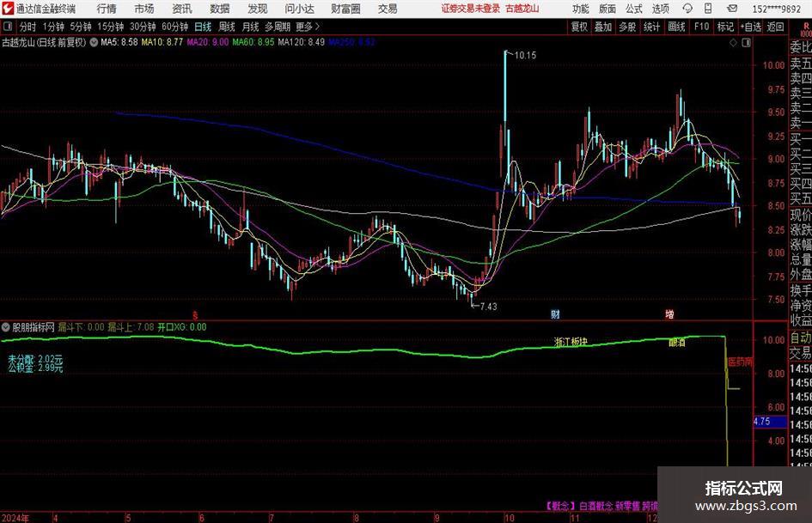Click the diamond icon at chart top right

click(x=733, y=43)
